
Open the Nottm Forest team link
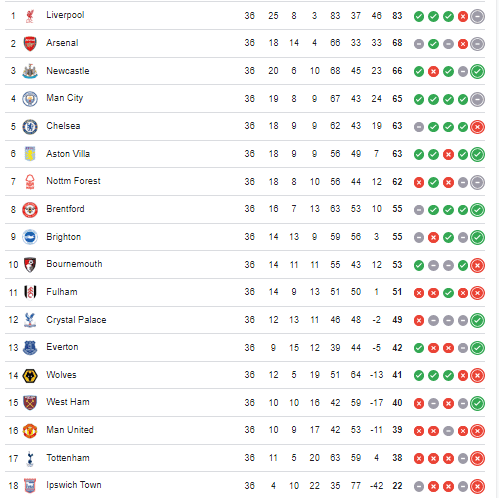(73, 181)
